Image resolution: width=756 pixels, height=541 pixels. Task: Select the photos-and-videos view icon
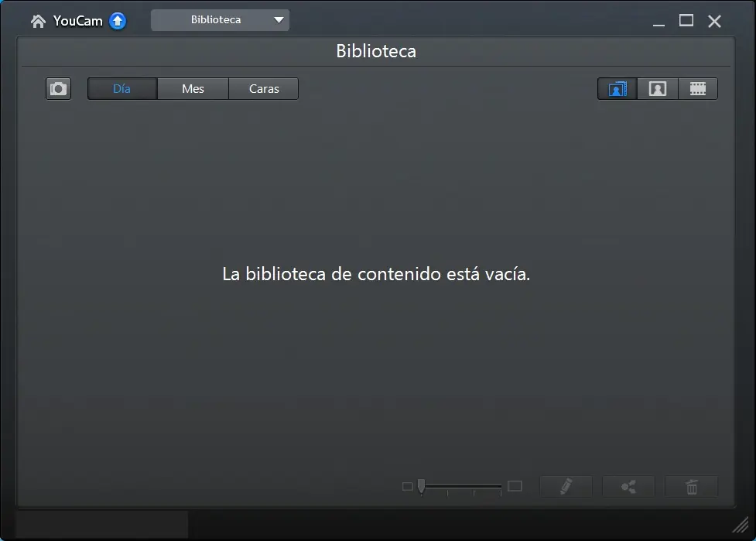tap(616, 88)
